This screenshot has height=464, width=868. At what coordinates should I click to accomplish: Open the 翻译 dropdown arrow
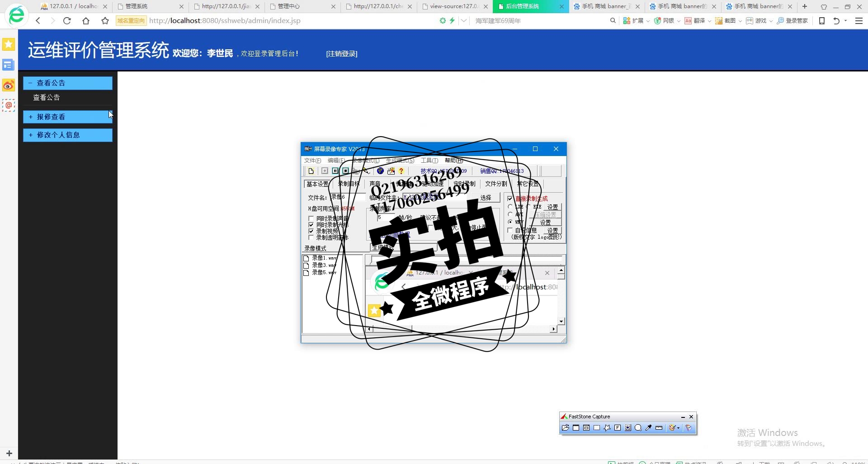[x=709, y=21]
